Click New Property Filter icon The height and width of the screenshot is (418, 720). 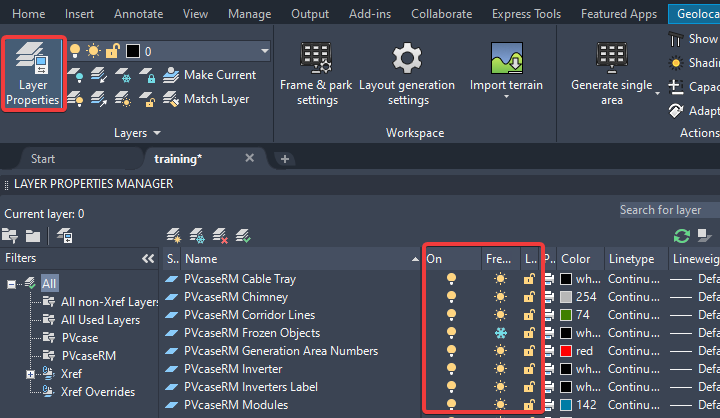click(x=10, y=236)
